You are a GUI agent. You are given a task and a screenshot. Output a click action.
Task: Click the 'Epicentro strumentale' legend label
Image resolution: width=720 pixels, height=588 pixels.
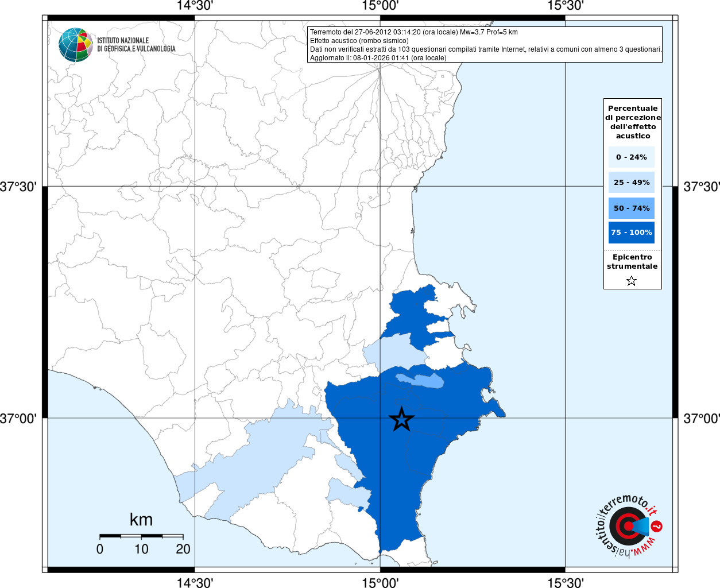tap(632, 261)
